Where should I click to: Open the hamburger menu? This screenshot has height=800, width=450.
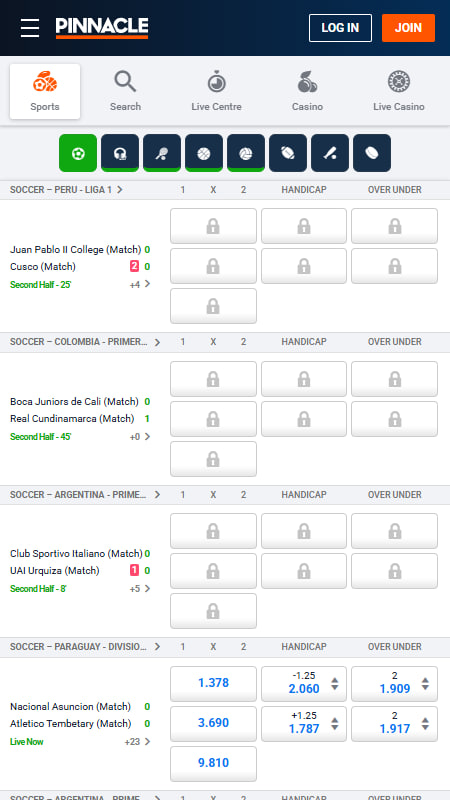tap(30, 28)
